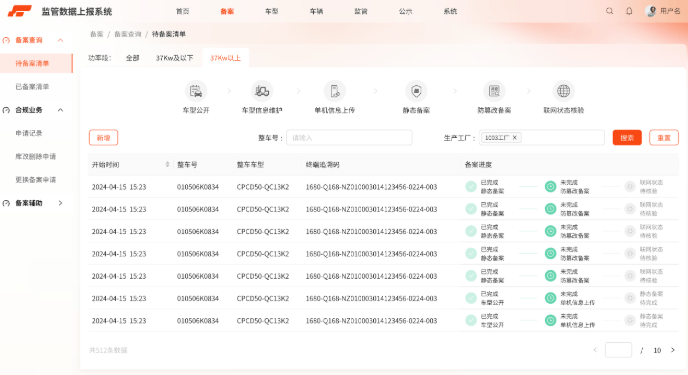Open 更换备案申请 in sidebar
Viewport: 688px width, 375px height.
36,180
